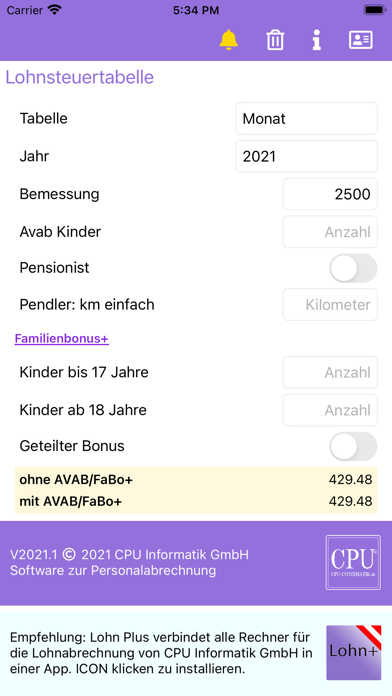The image size is (392, 696).
Task: Select the Kinder ab 18 Jahre field
Action: pos(330,410)
